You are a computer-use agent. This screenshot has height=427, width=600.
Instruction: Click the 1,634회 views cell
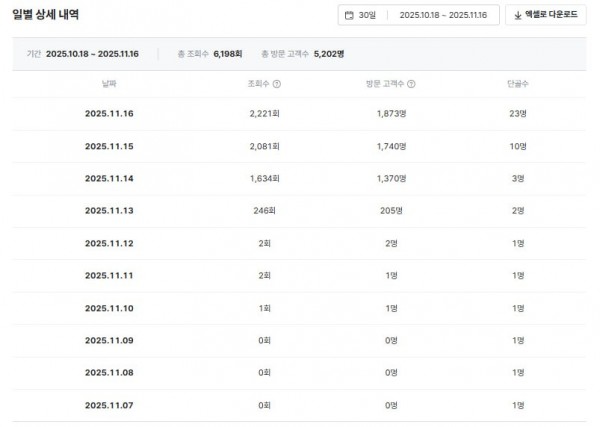264,178
